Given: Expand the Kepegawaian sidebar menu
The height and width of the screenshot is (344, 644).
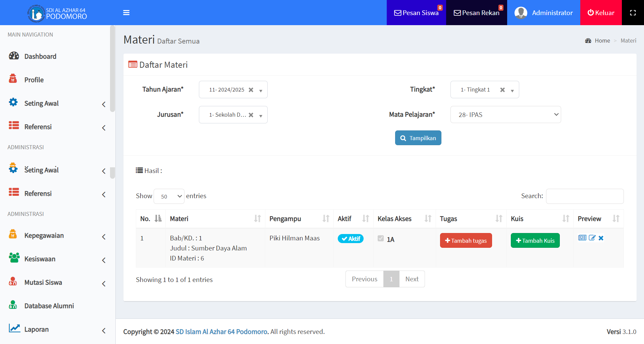Looking at the screenshot, I should point(57,236).
